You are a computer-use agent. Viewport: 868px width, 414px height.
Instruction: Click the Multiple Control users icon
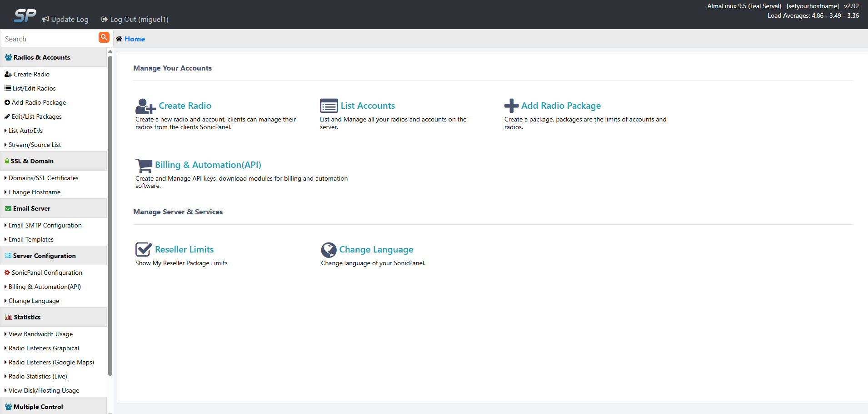coord(8,407)
